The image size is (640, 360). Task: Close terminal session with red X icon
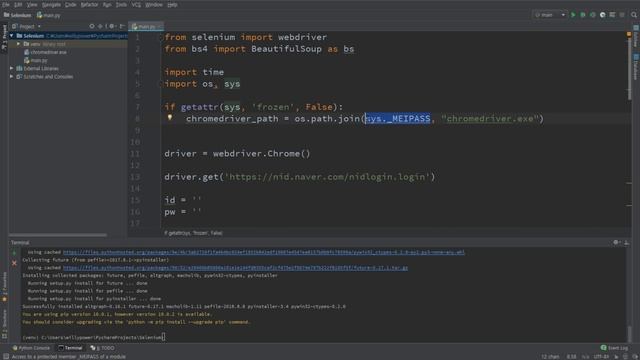coord(14,263)
